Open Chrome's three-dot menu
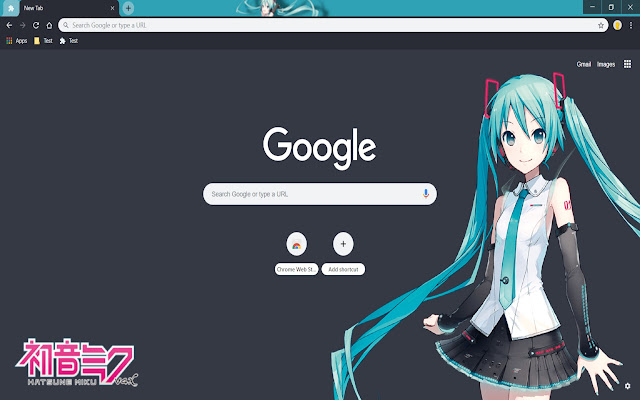 pyautogui.click(x=631, y=25)
